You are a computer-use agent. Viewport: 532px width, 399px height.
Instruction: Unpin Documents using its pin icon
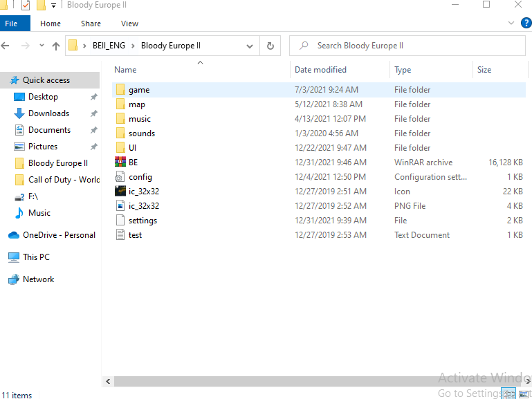point(93,130)
